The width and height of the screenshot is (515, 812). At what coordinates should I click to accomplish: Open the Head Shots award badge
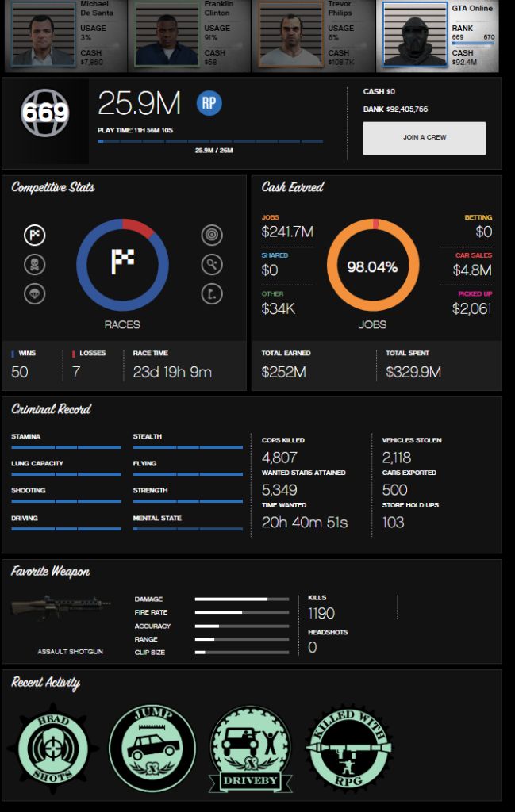(x=53, y=749)
